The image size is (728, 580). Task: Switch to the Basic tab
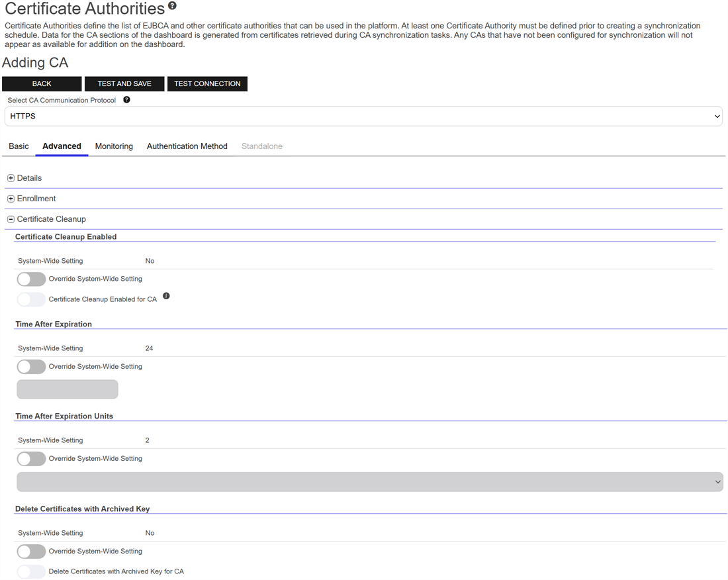pos(19,146)
